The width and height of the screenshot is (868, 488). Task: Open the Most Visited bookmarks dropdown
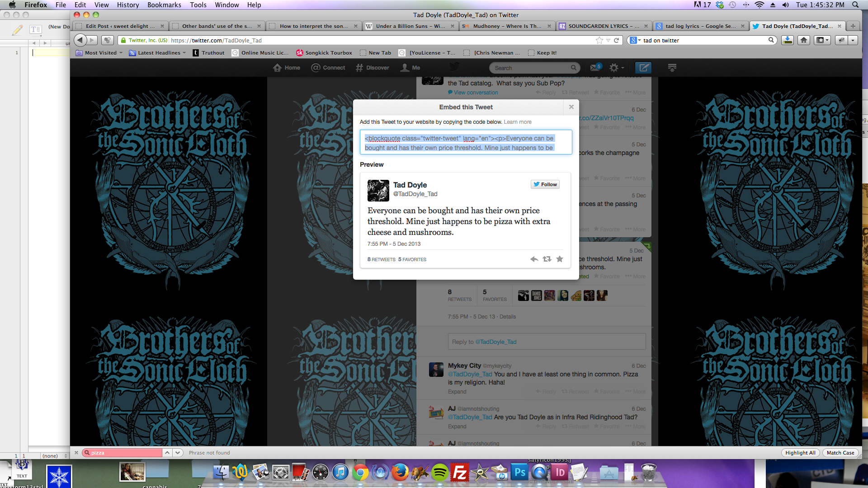click(x=99, y=53)
